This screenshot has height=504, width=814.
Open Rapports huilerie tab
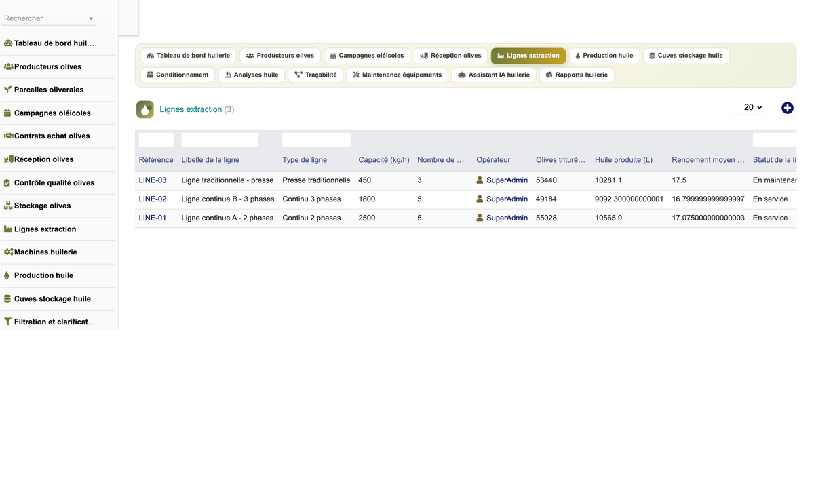577,75
